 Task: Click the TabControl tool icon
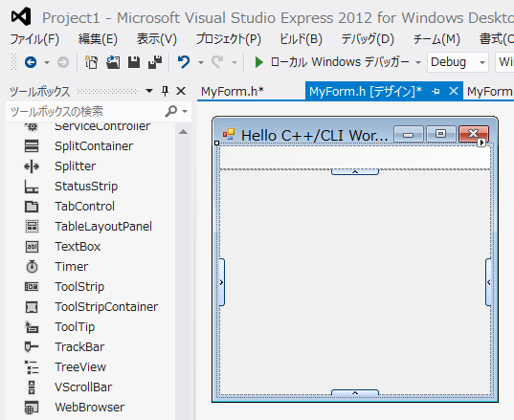click(32, 207)
